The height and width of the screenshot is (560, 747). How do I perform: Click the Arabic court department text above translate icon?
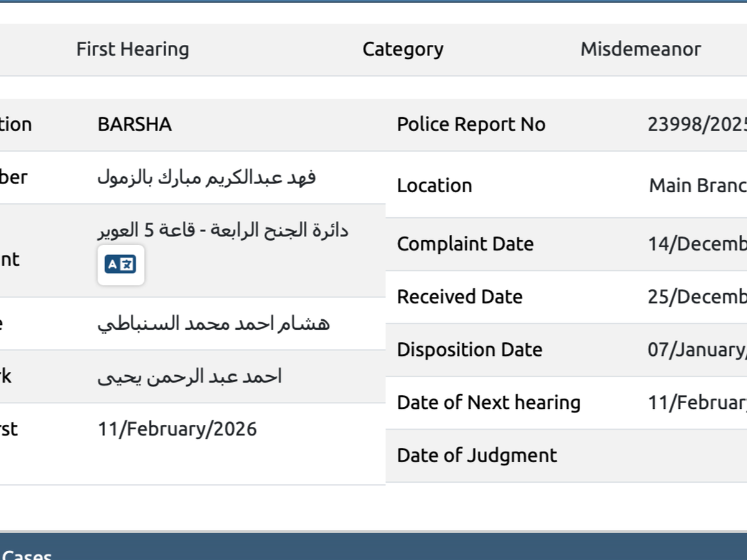point(223,231)
